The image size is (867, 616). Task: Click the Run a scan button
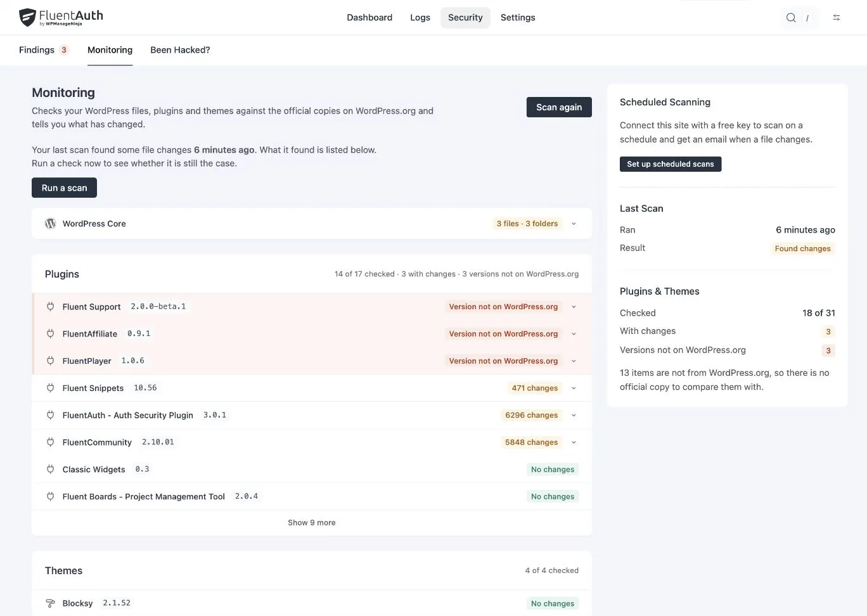(x=64, y=188)
